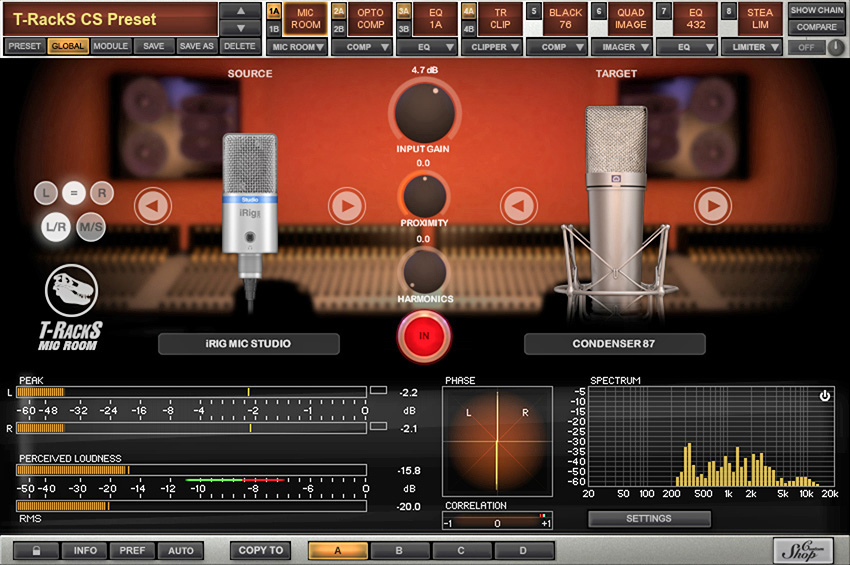Select the L channel button
850x565 pixels.
[46, 193]
